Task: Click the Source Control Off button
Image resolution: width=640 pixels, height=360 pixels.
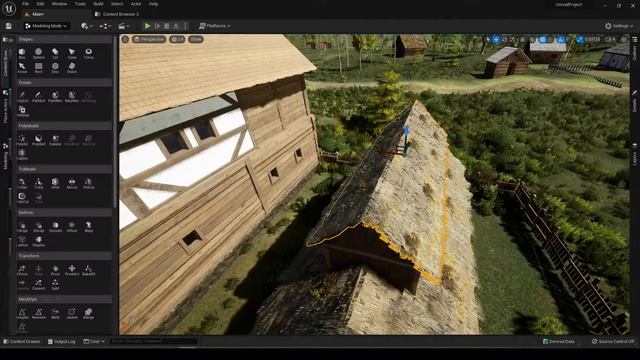Action: click(x=613, y=341)
